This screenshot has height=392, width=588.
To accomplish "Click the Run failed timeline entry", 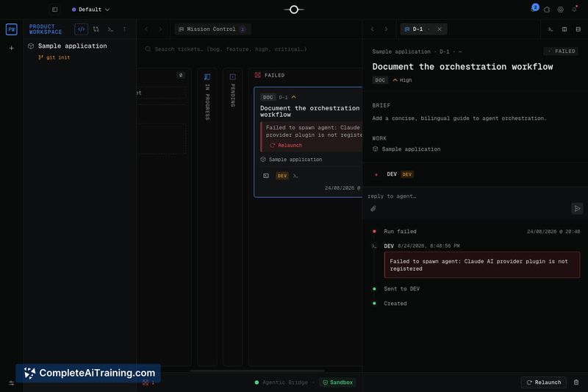I will point(400,232).
